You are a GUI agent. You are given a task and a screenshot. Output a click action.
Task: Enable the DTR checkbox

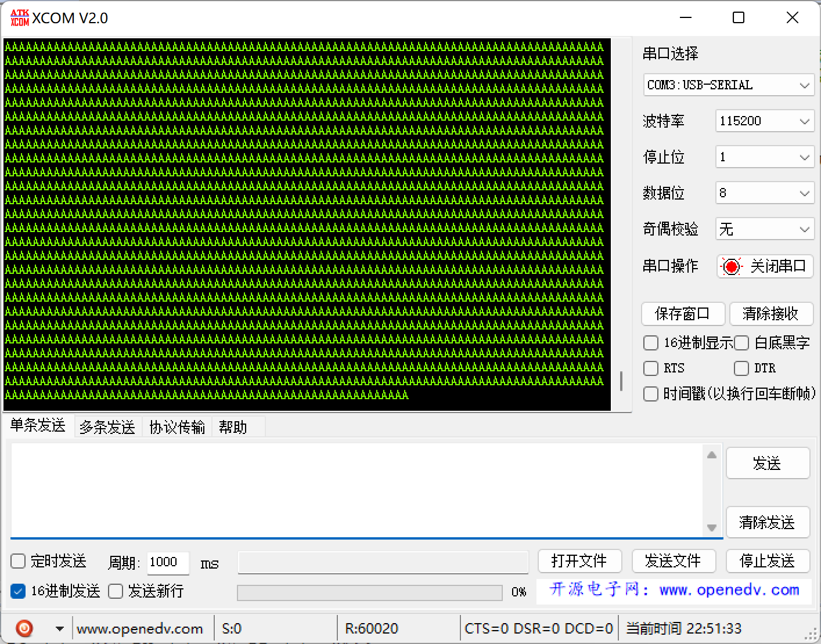click(x=741, y=368)
